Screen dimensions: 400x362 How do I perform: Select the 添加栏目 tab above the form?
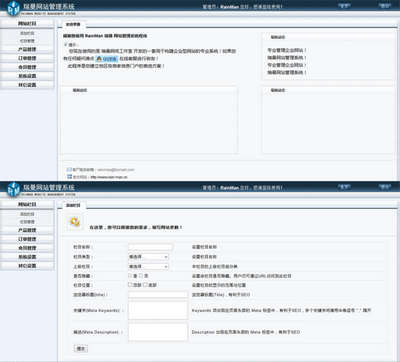(73, 205)
